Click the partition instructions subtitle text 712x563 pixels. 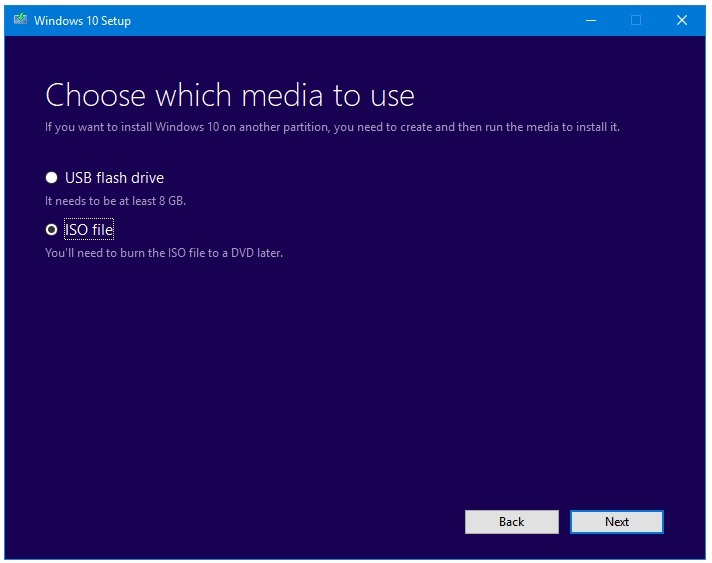[x=332, y=127]
